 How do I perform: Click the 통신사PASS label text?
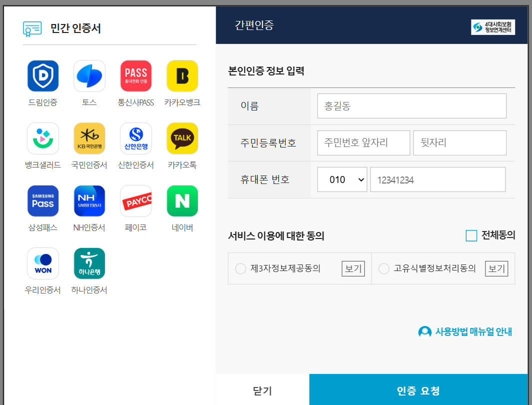[136, 102]
